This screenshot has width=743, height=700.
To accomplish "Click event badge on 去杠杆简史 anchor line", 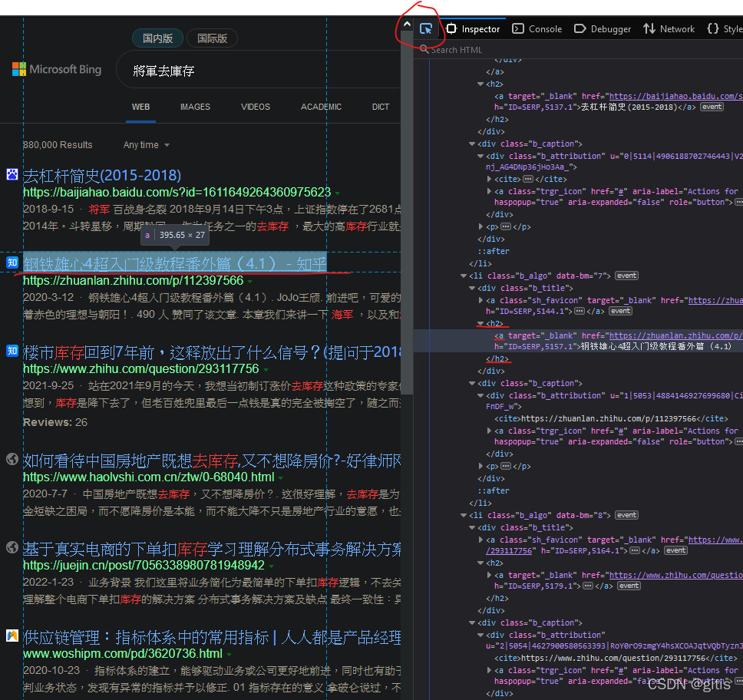I will click(712, 107).
